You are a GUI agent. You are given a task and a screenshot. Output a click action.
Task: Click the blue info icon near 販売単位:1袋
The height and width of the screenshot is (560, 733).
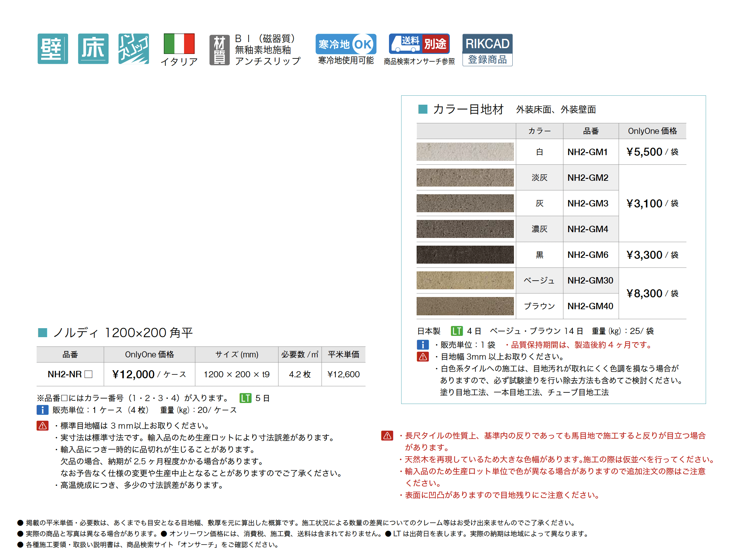pos(423,345)
